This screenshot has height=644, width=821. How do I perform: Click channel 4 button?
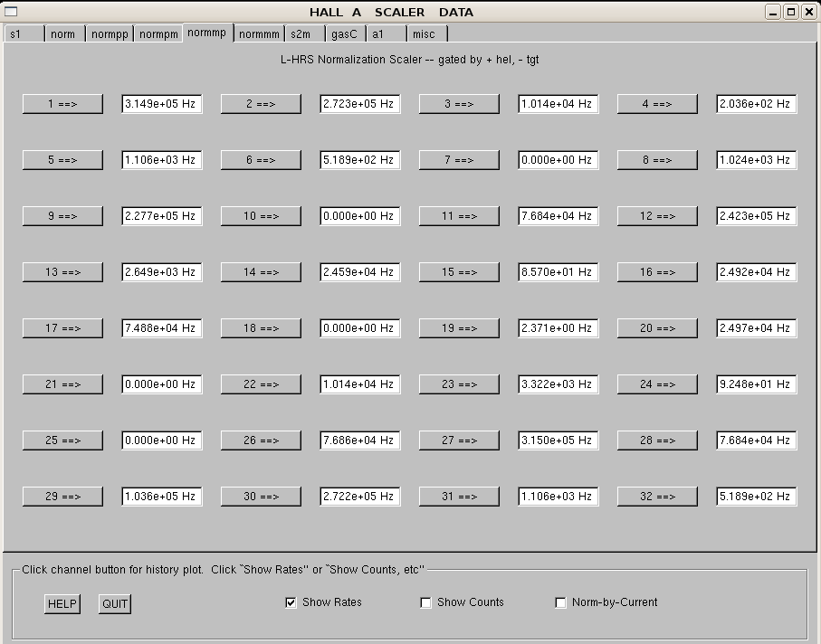(x=657, y=104)
